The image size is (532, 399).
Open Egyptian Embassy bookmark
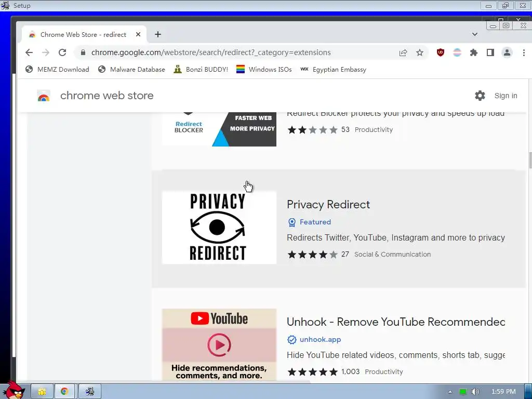pos(333,70)
